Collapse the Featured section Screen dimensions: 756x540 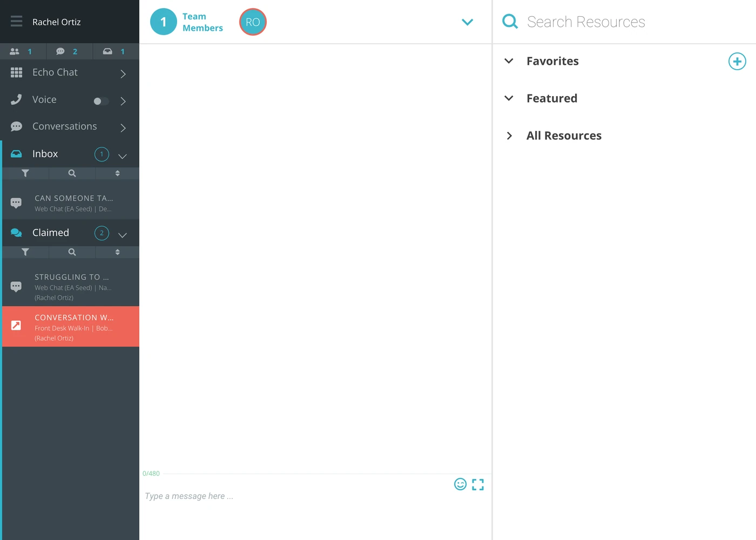(x=509, y=98)
